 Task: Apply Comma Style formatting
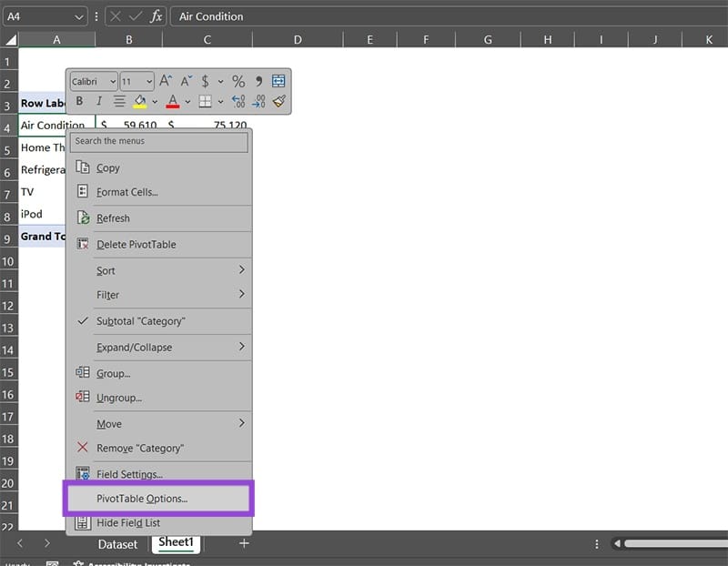258,81
